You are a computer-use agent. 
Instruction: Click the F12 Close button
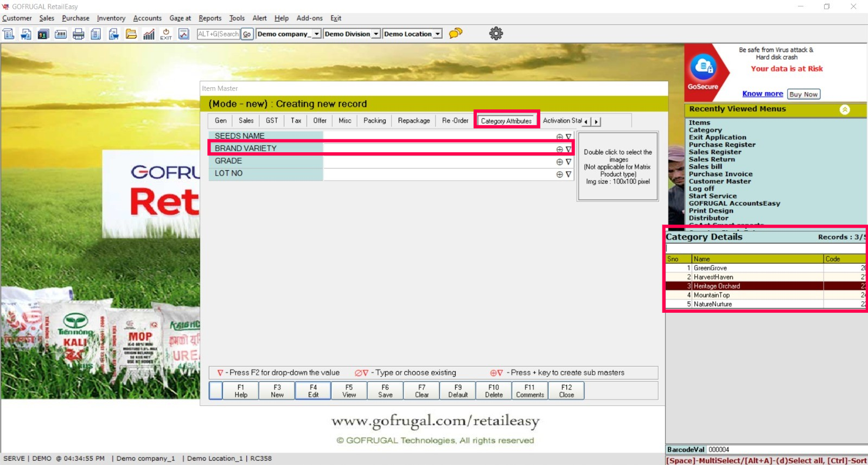point(566,391)
